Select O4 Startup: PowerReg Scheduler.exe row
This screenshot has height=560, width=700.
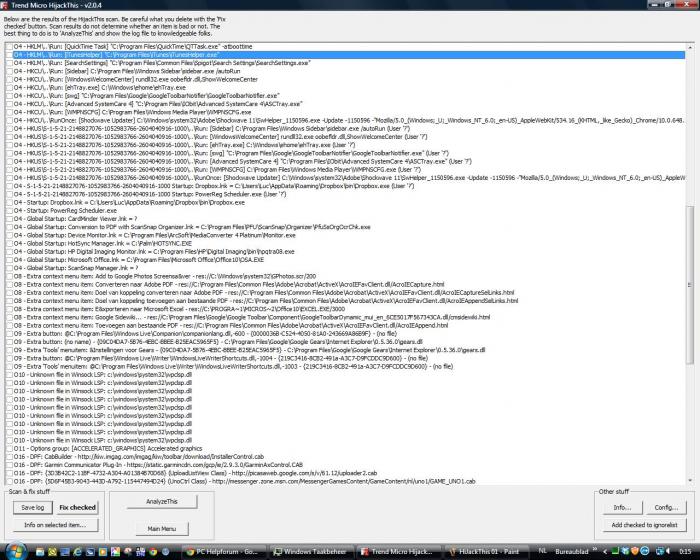[x=65, y=211]
